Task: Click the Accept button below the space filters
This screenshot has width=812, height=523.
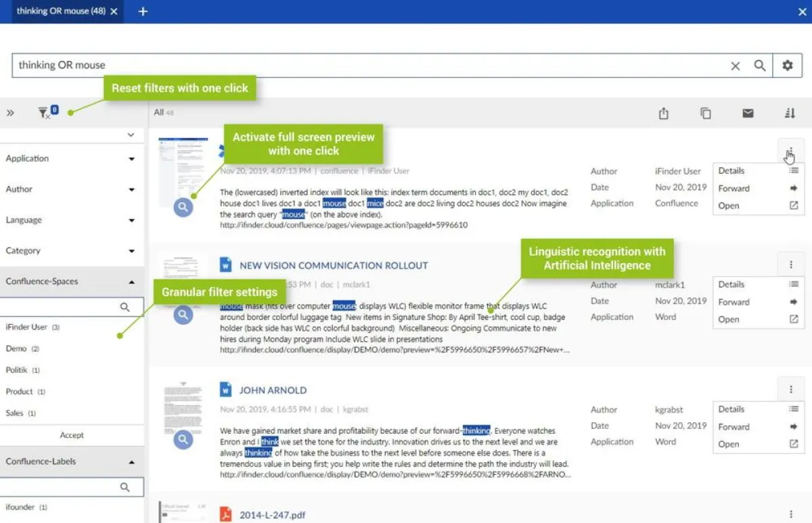Action: click(72, 435)
